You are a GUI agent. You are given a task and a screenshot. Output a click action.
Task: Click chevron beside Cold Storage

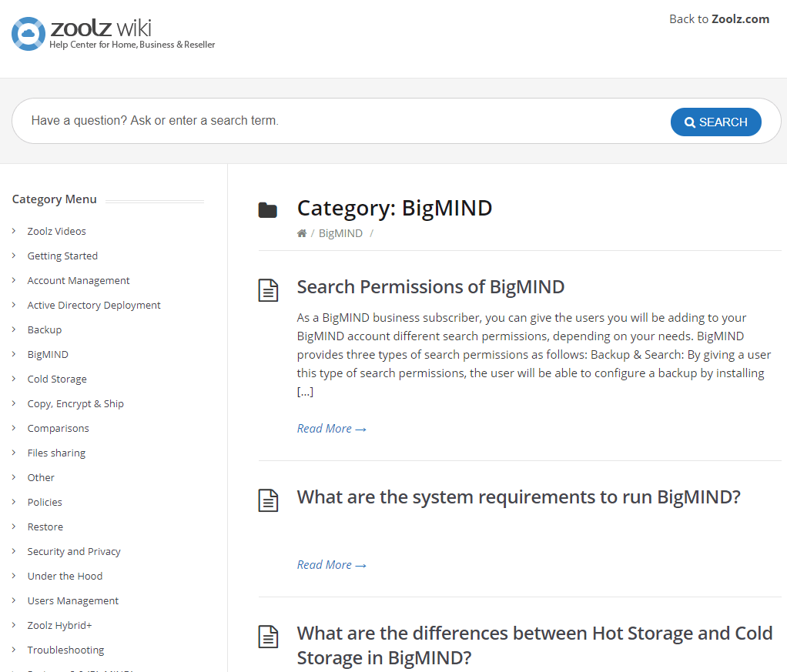point(14,379)
